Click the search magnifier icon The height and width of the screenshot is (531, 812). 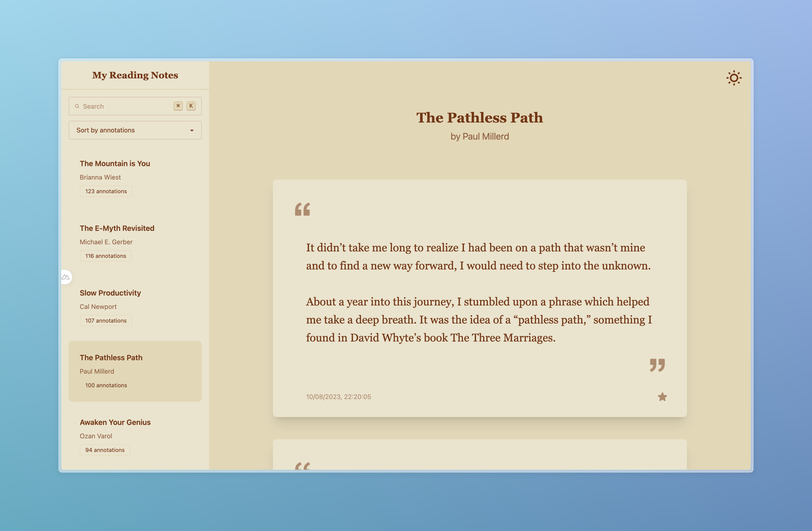click(77, 106)
